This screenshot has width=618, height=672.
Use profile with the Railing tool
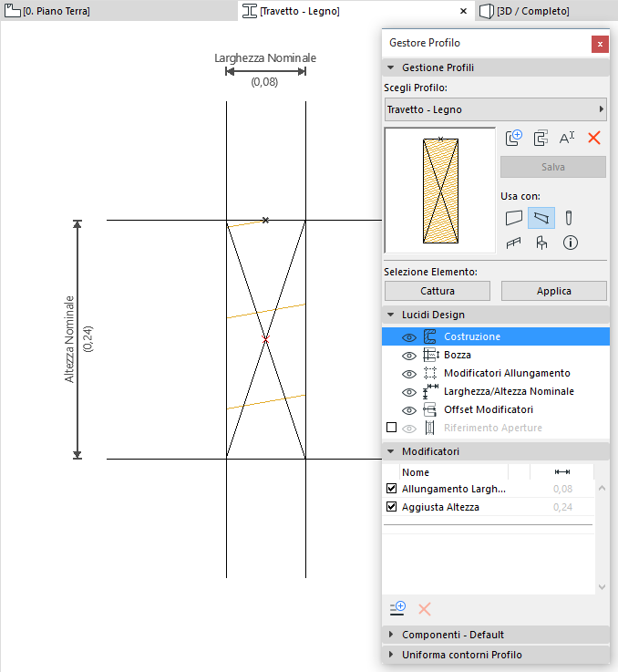513,243
